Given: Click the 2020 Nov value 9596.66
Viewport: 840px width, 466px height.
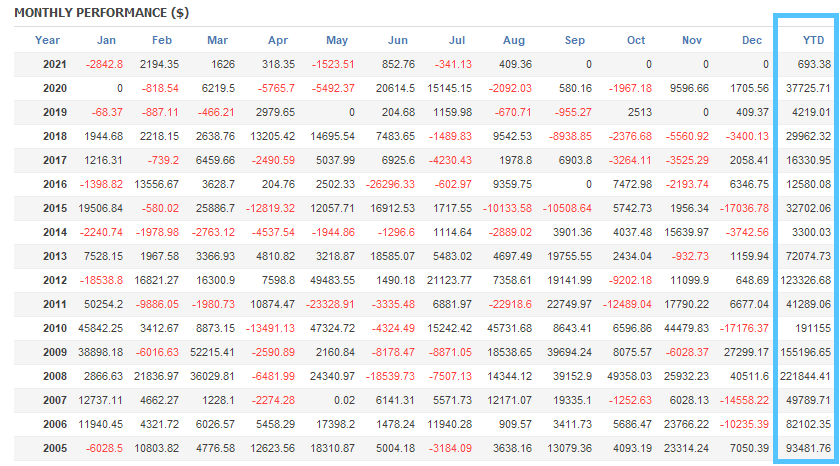Looking at the screenshot, I should [689, 88].
